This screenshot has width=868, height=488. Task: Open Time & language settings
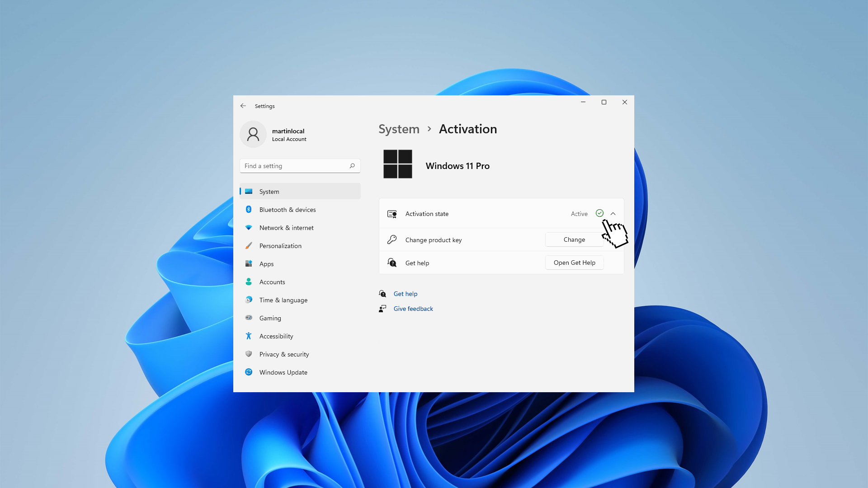pos(283,300)
